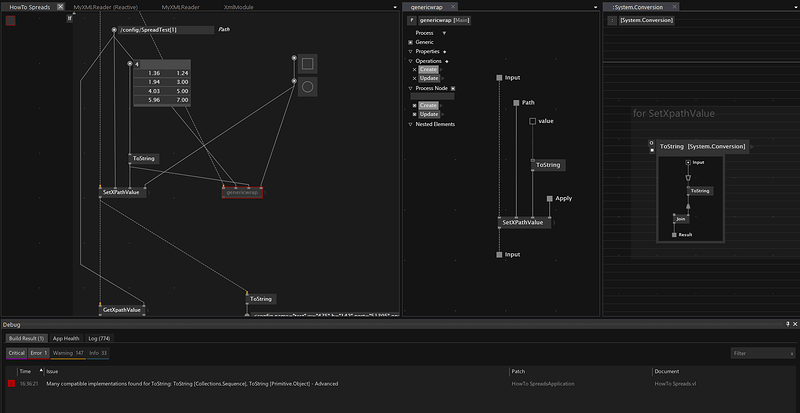Toggle the Process Node checkbox
800x413 pixels.
pos(453,88)
